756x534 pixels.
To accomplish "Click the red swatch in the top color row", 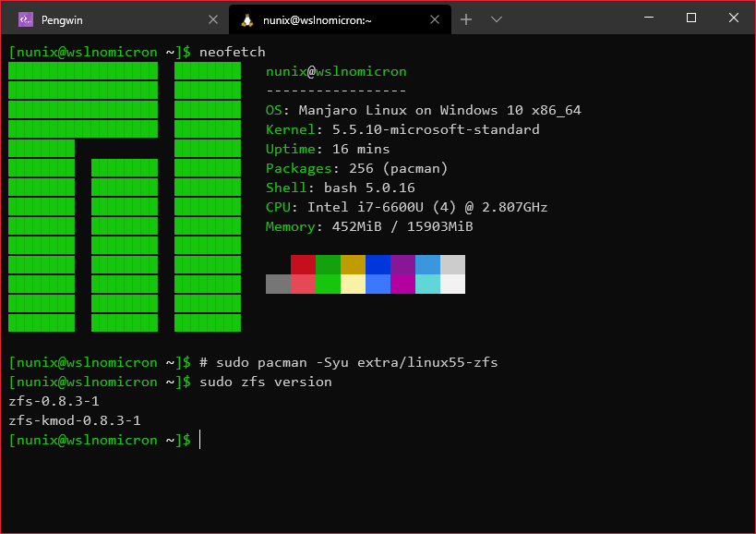I will coord(303,264).
